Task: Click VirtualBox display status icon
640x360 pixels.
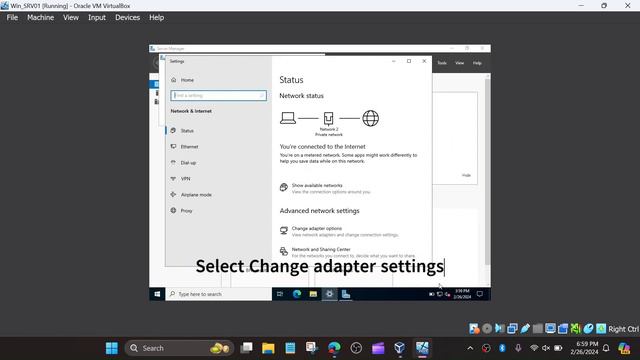Action: 550,329
